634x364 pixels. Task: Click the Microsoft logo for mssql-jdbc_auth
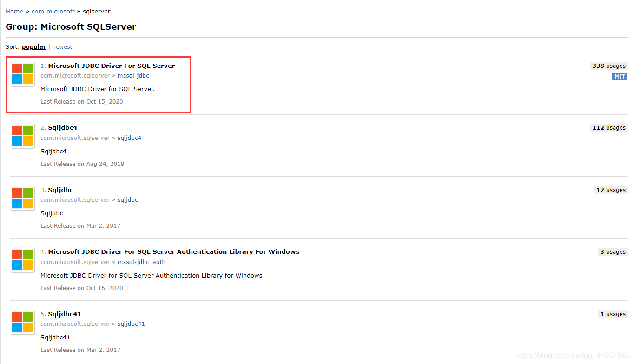22,259
